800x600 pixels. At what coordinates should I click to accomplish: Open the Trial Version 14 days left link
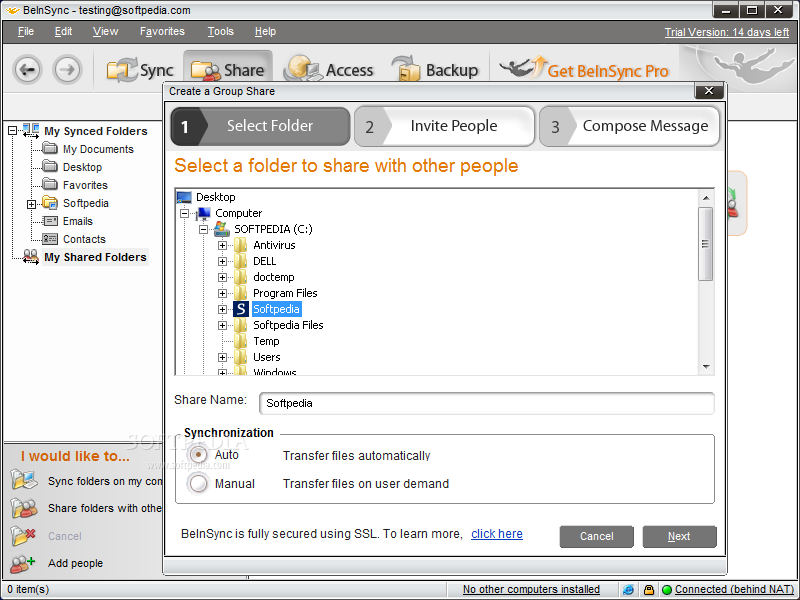tap(727, 32)
